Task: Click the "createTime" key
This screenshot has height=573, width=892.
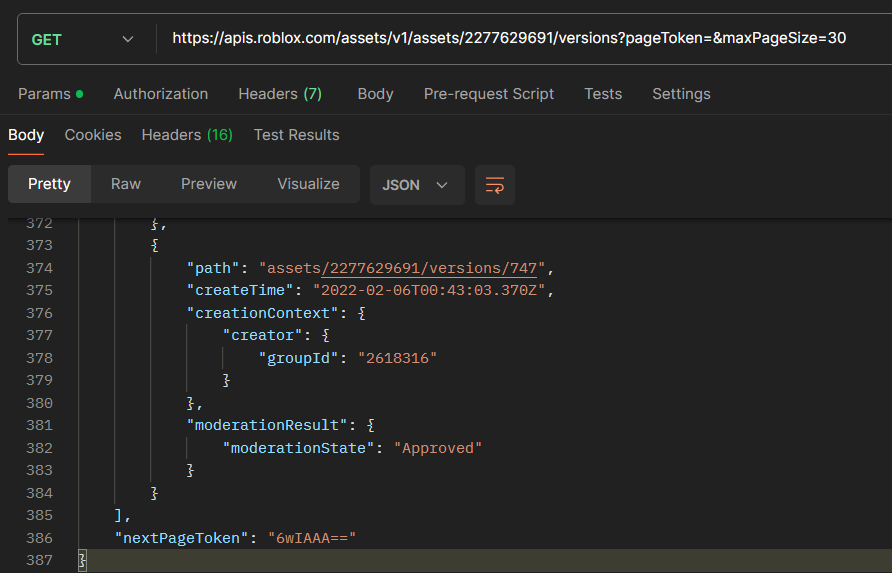Action: pos(240,290)
